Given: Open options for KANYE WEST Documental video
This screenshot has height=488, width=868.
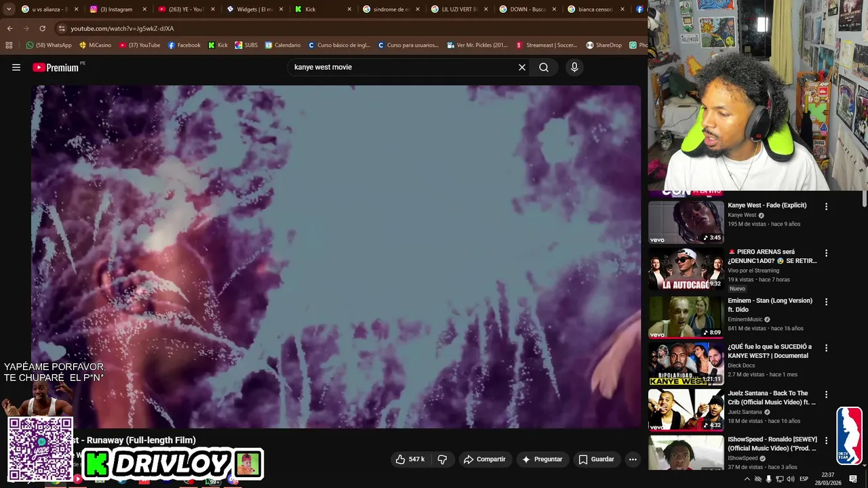Looking at the screenshot, I should pyautogui.click(x=826, y=348).
